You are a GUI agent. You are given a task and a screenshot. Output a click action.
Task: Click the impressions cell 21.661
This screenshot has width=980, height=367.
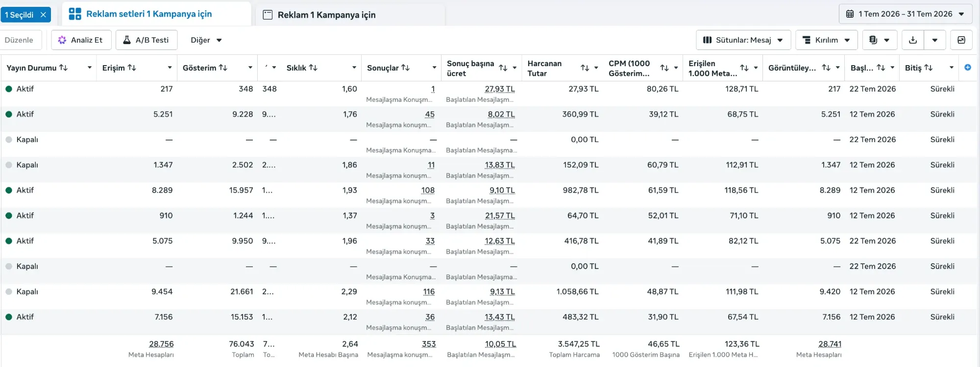[242, 292]
